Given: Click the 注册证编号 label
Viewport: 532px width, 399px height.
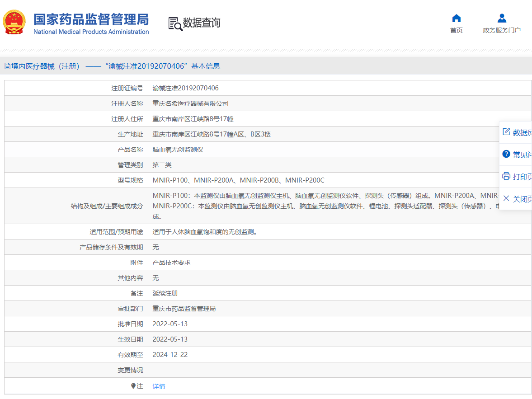Looking at the screenshot, I should pos(127,88).
